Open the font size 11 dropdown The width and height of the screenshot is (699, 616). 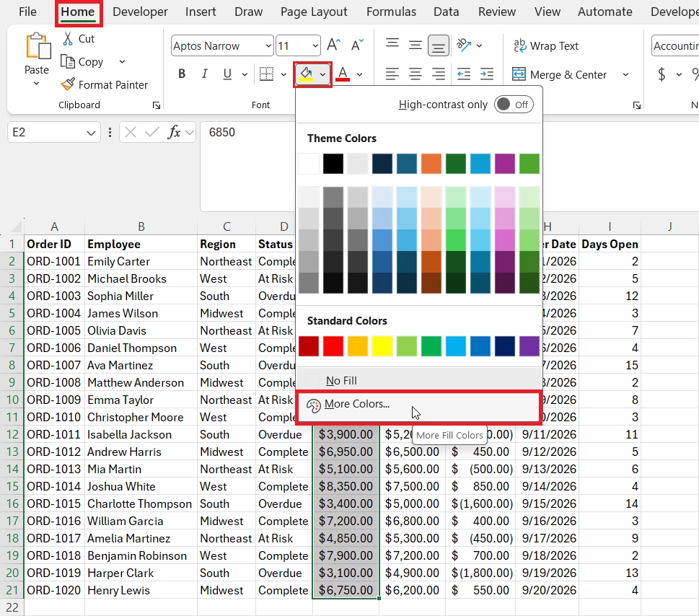coord(315,45)
